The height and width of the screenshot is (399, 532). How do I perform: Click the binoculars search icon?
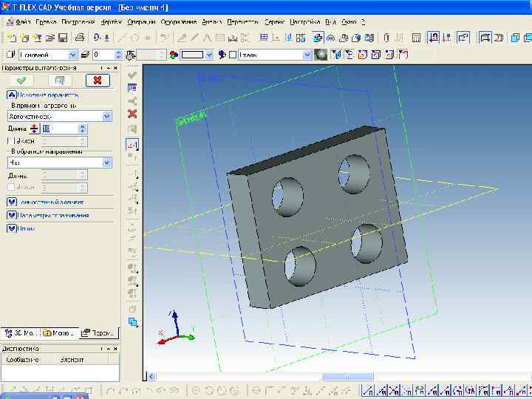coord(330,38)
